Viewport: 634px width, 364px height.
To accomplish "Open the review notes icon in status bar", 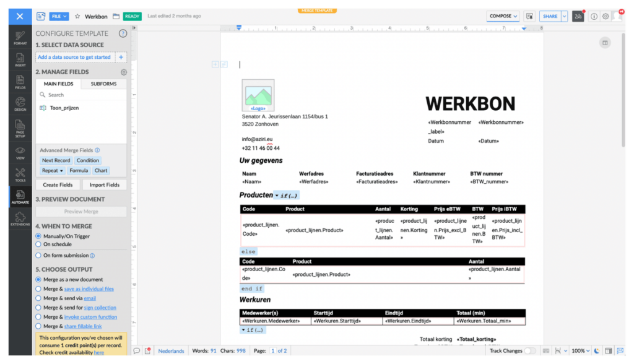I will tap(147, 350).
